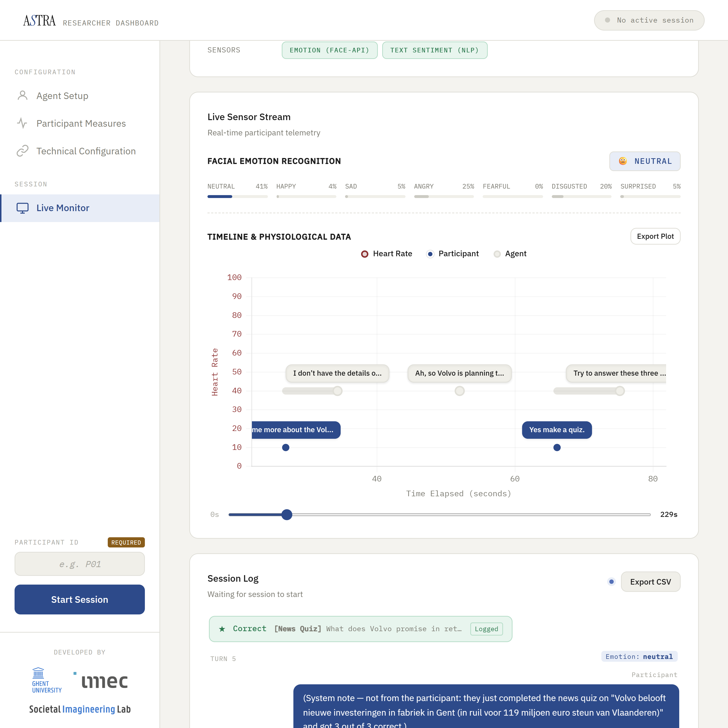Open the Technical Configuration page
This screenshot has width=728, height=728.
point(80,151)
